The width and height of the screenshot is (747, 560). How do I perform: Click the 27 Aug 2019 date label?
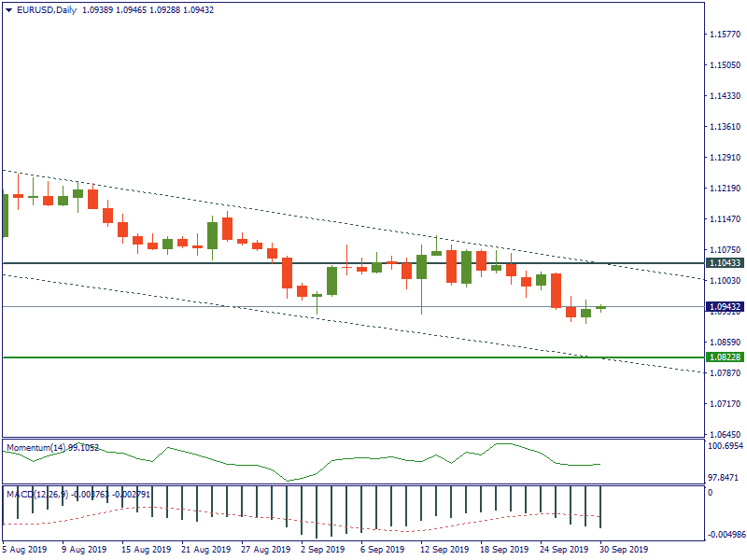click(262, 550)
